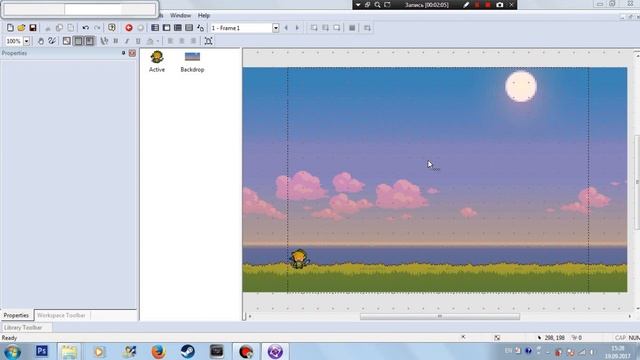Click the player character on the grass
The width and height of the screenshot is (640, 360).
pyautogui.click(x=299, y=259)
